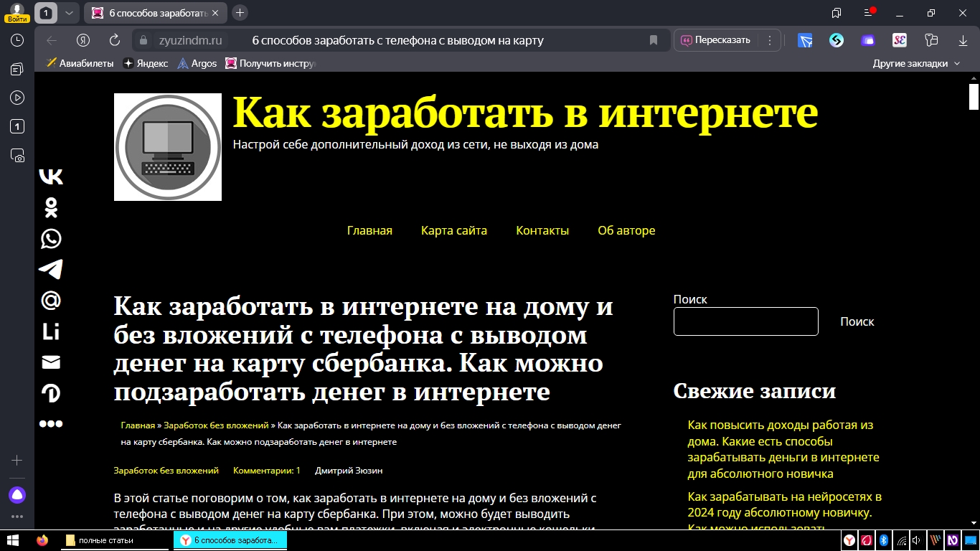Share via LiveJournal Li icon
This screenshot has height=551, width=980.
click(51, 331)
